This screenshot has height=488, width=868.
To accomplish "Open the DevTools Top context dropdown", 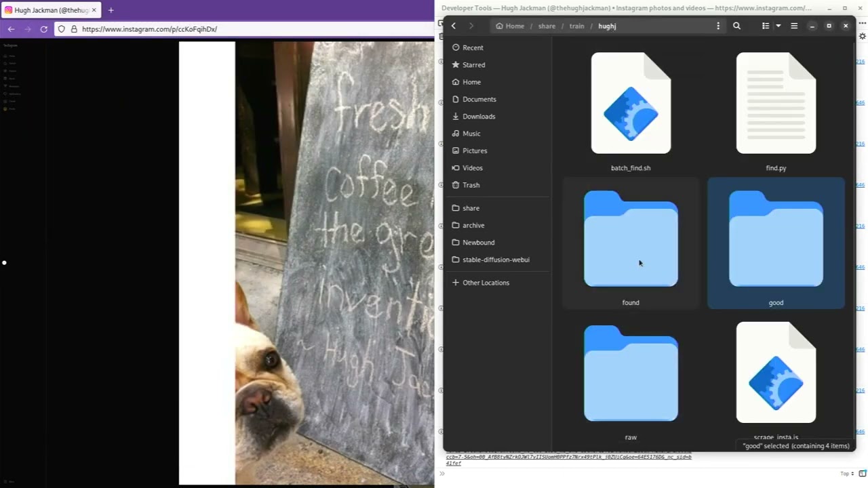I will pyautogui.click(x=847, y=474).
